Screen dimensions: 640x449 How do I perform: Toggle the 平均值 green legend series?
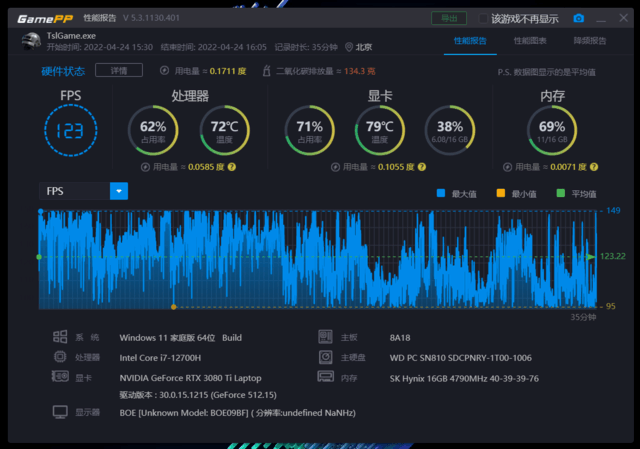(x=561, y=193)
